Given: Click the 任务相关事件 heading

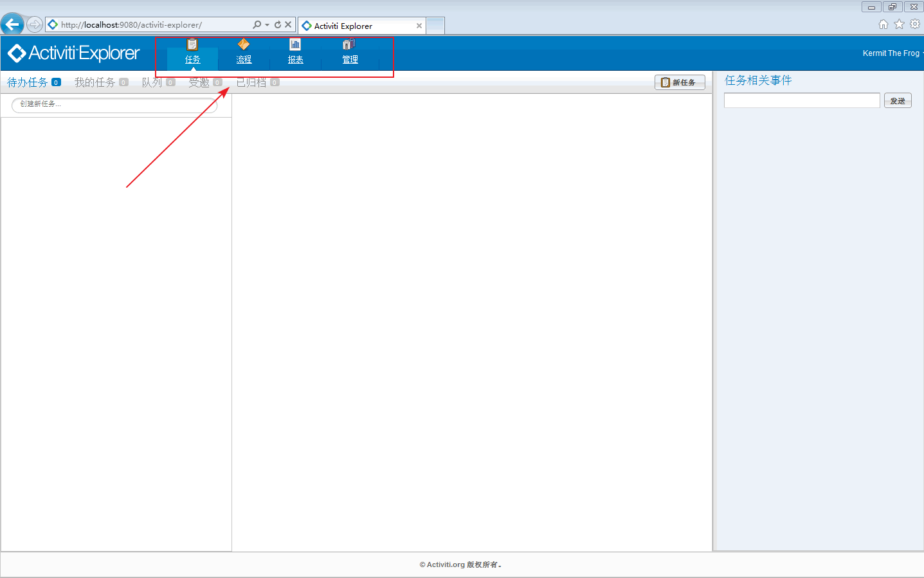Looking at the screenshot, I should coord(758,80).
